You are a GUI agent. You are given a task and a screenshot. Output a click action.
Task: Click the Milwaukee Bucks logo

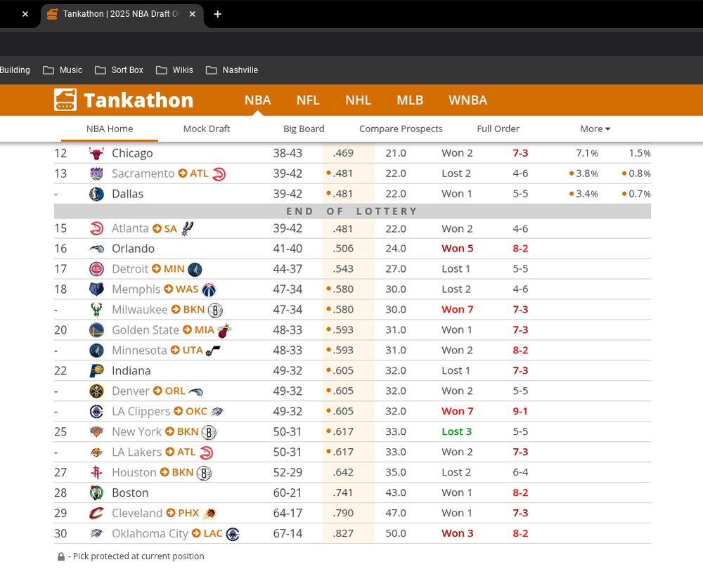click(96, 310)
